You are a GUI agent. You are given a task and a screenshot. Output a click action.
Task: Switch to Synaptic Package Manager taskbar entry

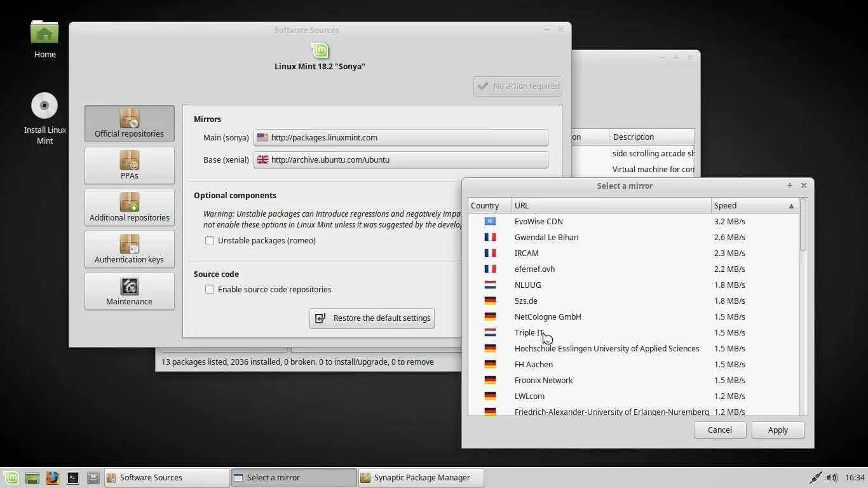421,477
